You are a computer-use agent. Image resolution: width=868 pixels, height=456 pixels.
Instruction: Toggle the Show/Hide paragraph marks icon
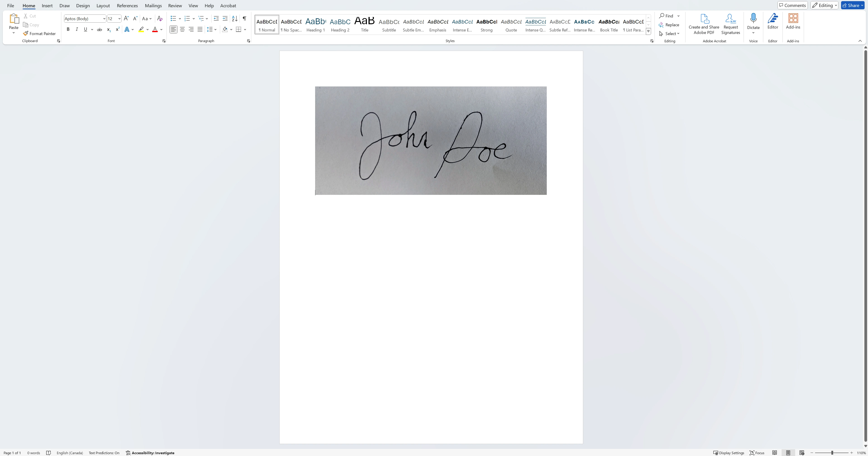point(244,19)
